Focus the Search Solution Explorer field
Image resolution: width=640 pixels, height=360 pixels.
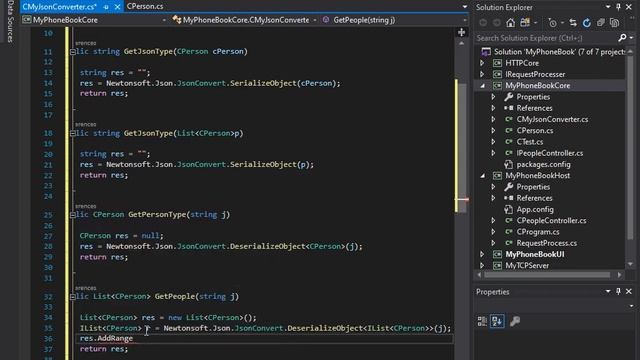(x=545, y=38)
